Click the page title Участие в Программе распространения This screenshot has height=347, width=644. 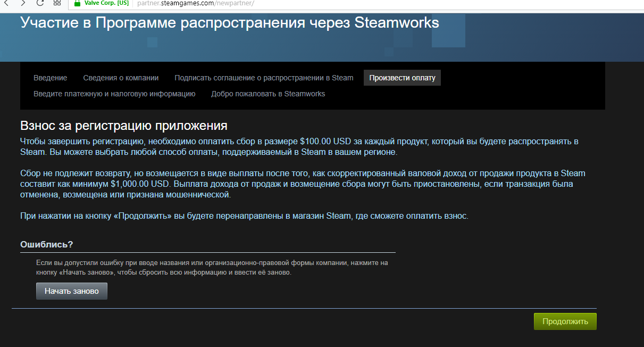[x=230, y=23]
